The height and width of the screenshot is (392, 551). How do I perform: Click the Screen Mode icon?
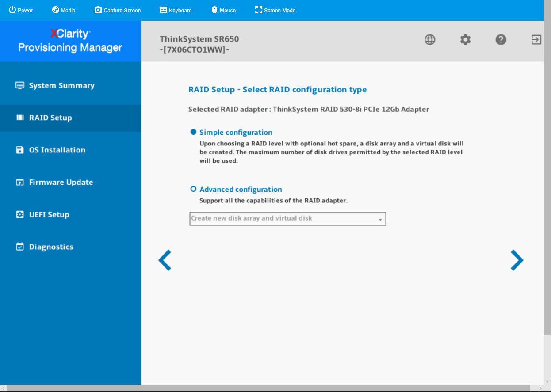tap(259, 10)
